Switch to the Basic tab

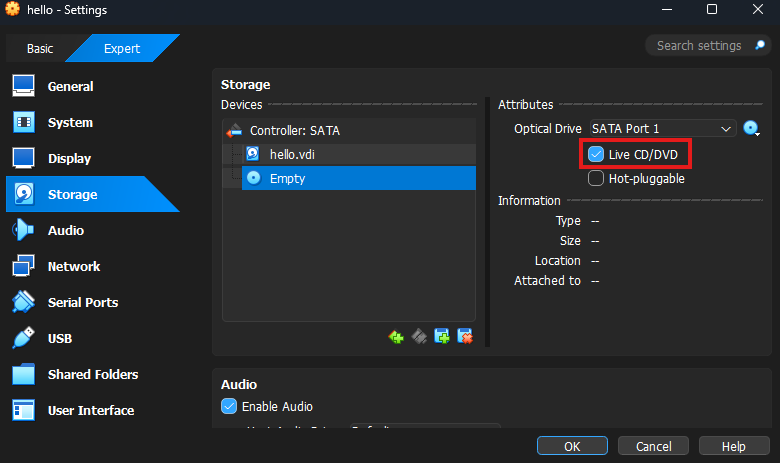pyautogui.click(x=40, y=48)
